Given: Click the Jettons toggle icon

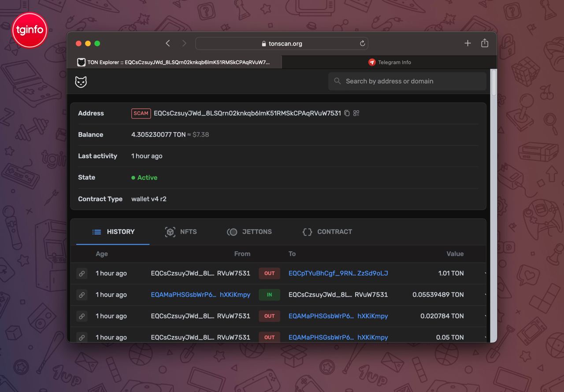Looking at the screenshot, I should point(232,232).
